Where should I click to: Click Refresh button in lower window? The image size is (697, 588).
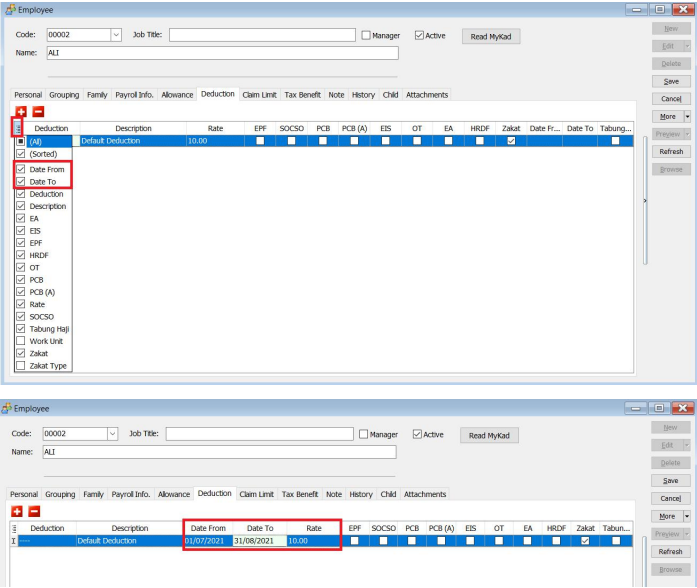tap(671, 551)
